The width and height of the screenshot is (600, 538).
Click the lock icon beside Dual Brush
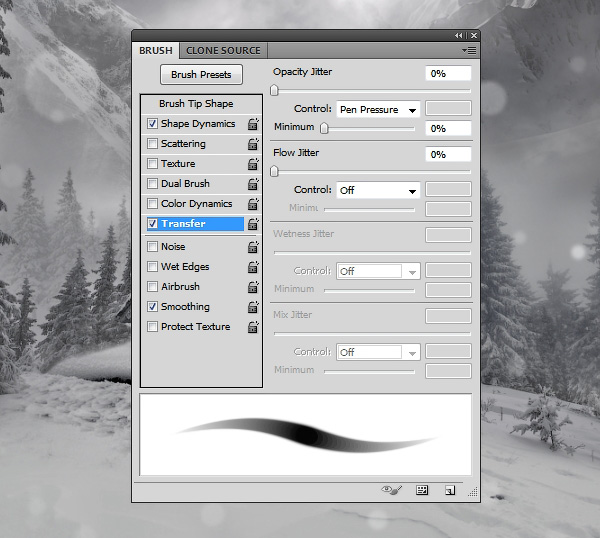253,184
